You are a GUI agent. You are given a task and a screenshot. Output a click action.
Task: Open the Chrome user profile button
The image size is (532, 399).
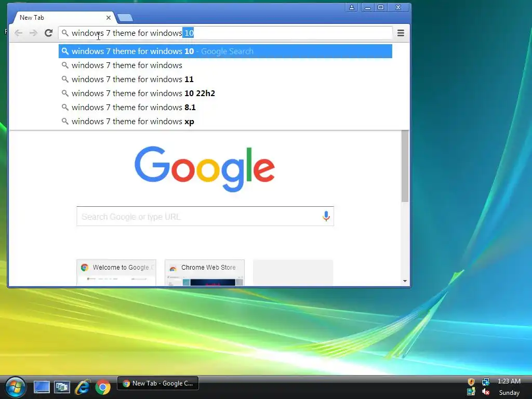point(352,7)
